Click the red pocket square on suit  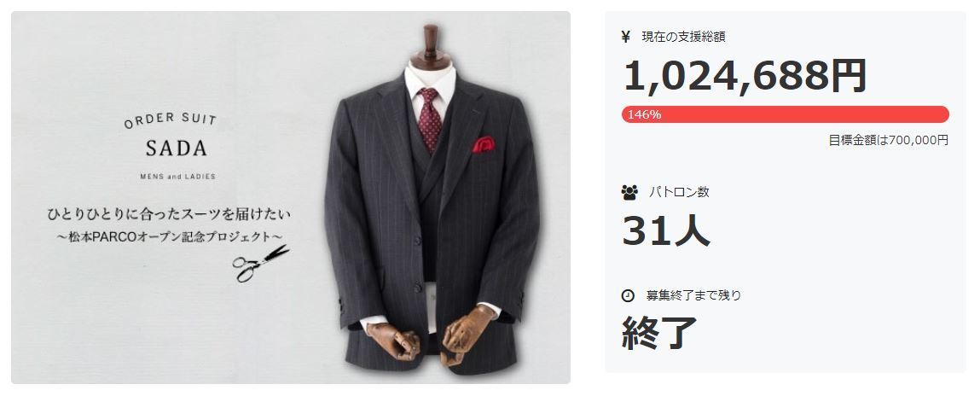pyautogui.click(x=483, y=144)
